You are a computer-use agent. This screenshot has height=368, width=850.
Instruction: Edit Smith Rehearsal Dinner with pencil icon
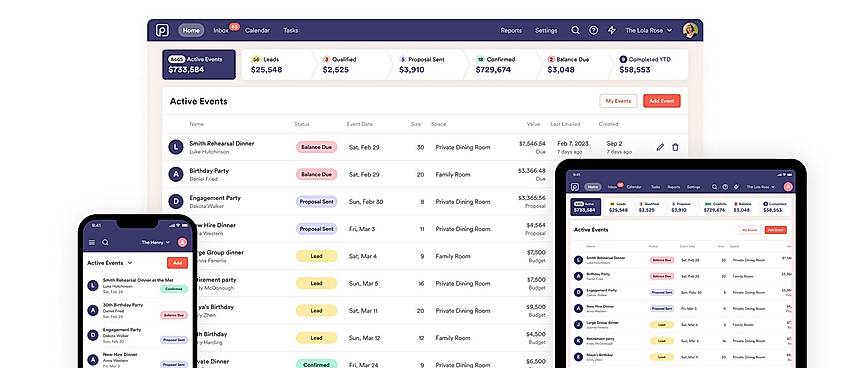point(660,147)
